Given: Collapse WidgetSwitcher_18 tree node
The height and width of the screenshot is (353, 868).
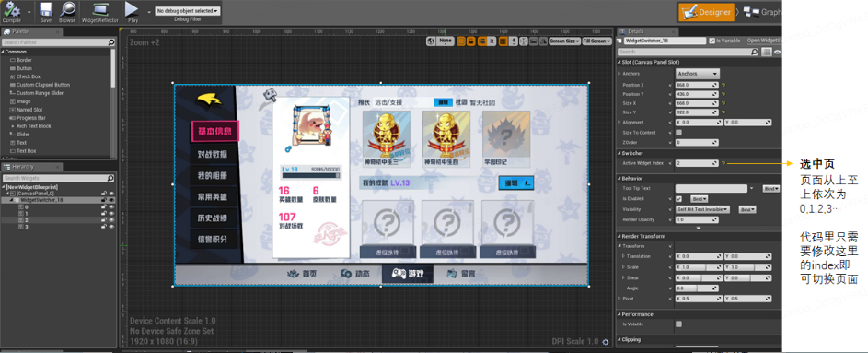Looking at the screenshot, I should coord(12,200).
